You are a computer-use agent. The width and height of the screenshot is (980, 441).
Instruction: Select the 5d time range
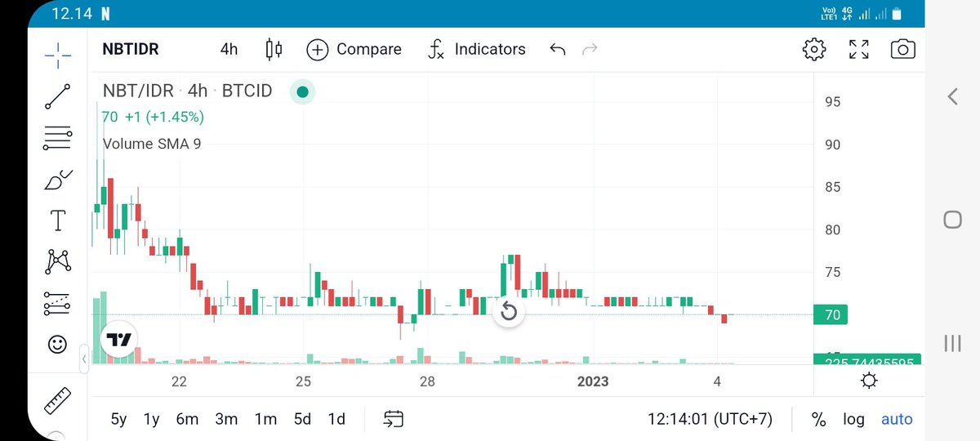[x=302, y=419]
